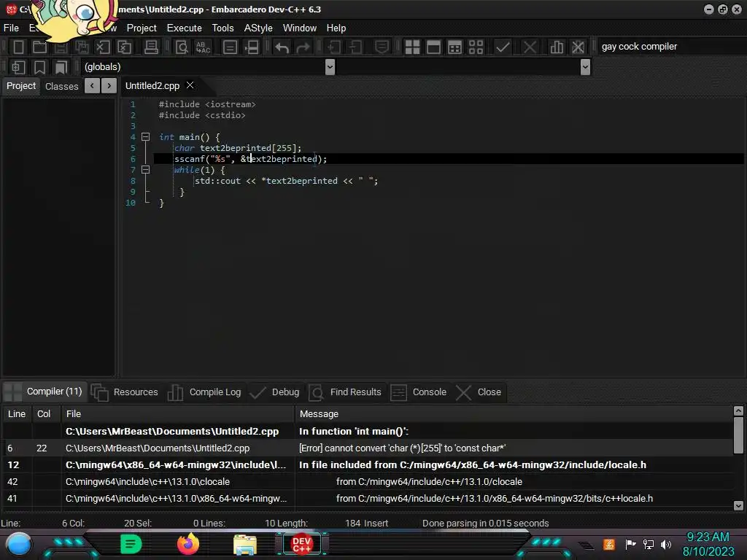Click the Compile and Run icon
Screen dimensions: 747x560
[x=455, y=47]
